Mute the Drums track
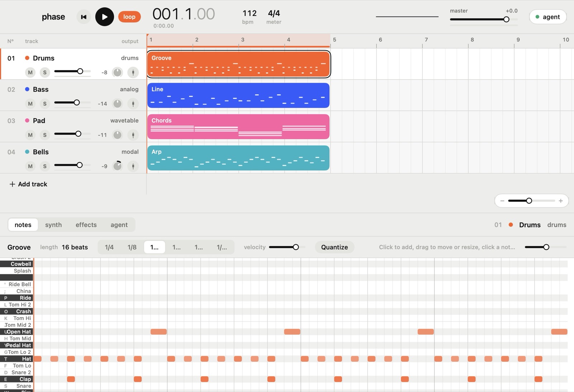This screenshot has height=392, width=574. tap(30, 72)
